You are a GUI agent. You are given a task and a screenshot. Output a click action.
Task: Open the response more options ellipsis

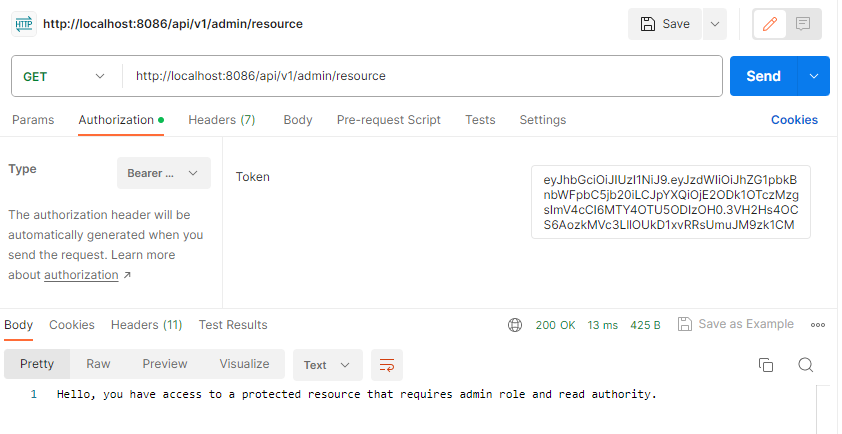(x=818, y=325)
